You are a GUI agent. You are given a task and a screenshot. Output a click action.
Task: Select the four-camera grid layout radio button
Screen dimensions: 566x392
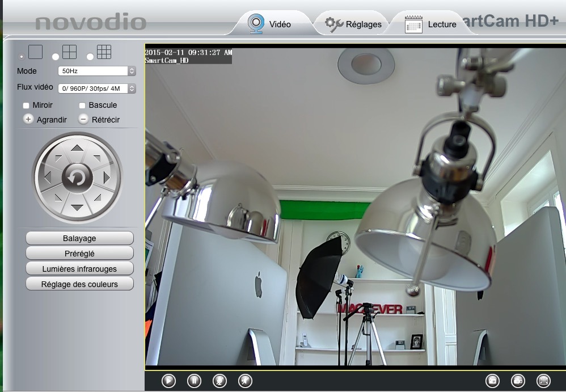(56, 57)
